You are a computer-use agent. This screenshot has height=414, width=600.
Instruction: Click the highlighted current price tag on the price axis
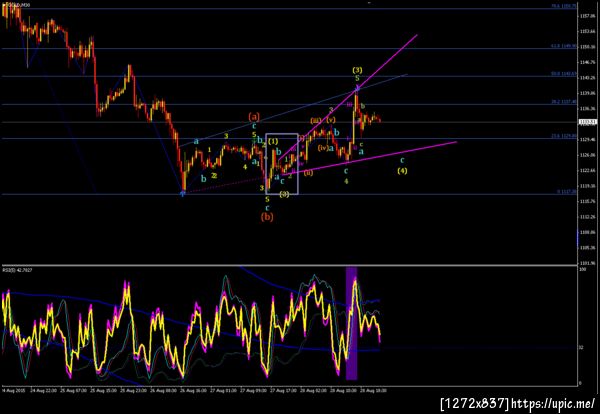588,122
